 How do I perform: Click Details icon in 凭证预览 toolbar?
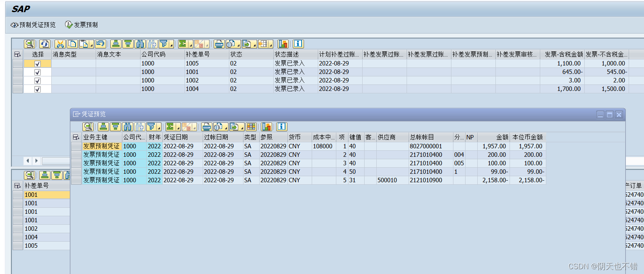(x=88, y=126)
